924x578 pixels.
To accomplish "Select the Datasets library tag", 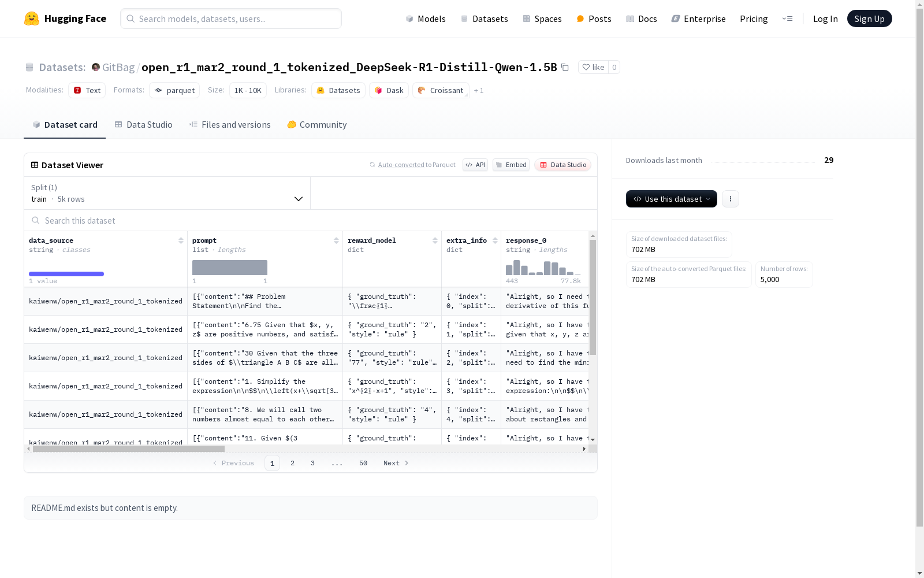I will point(338,90).
